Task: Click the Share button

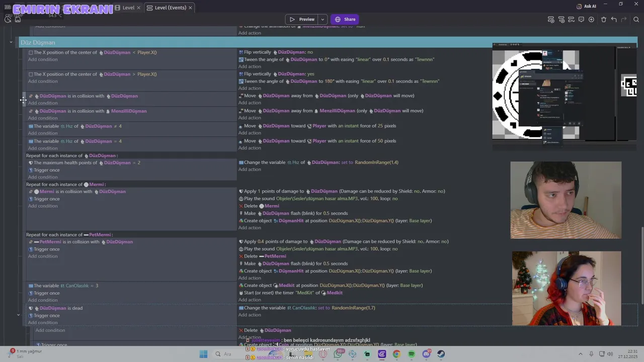Action: coord(345,20)
